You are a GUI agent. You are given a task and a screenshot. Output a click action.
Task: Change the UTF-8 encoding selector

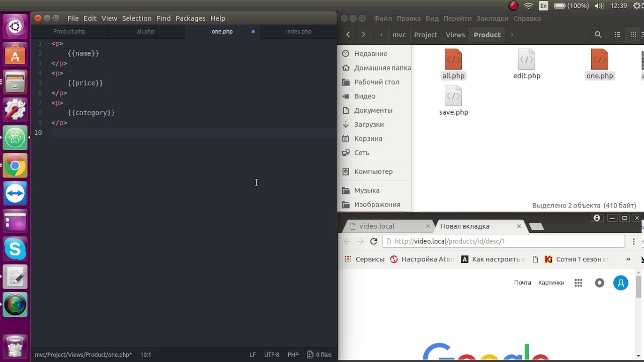(271, 354)
